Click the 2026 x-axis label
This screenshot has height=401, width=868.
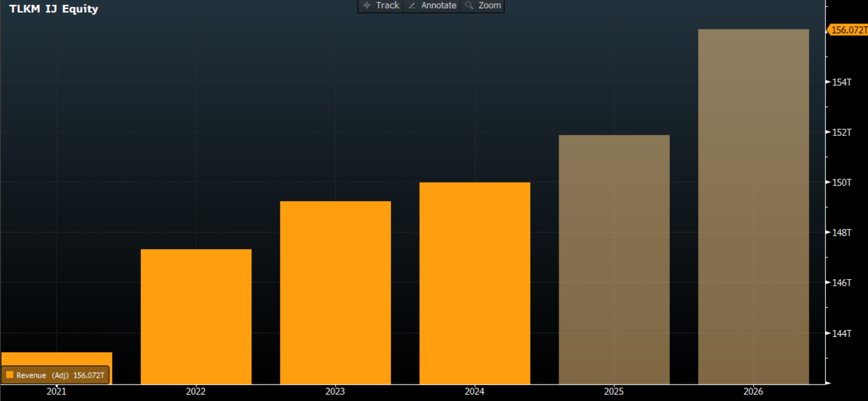click(753, 392)
